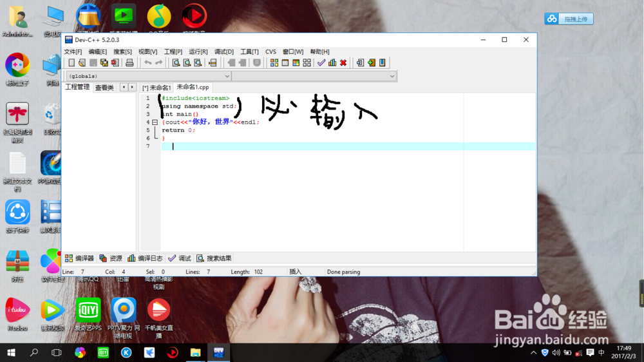Open the 窗口[W] menu
Viewport: 644px width, 362px height.
293,52
